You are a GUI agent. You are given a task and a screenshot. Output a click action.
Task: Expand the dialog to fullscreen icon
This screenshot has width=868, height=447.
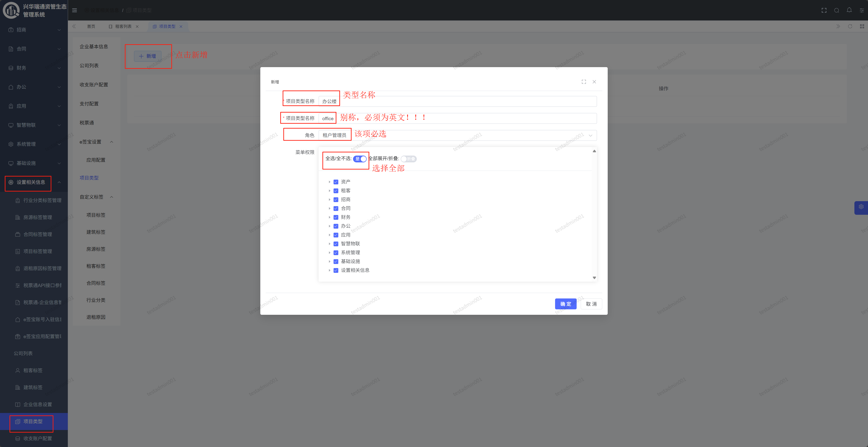tap(584, 82)
